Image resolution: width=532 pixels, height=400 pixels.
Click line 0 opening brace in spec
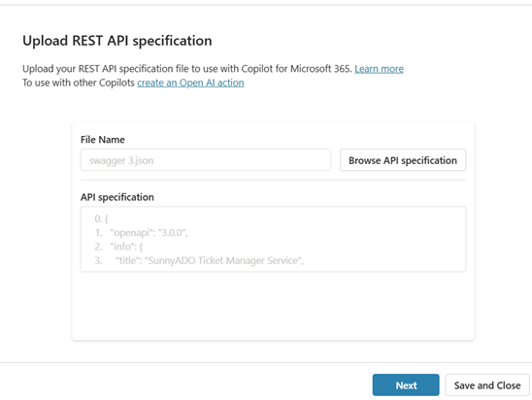click(x=101, y=218)
